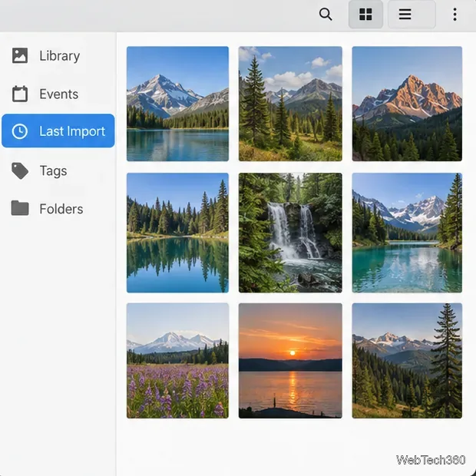The height and width of the screenshot is (476, 476).
Task: Open the three-dot more options menu
Action: coord(455,15)
